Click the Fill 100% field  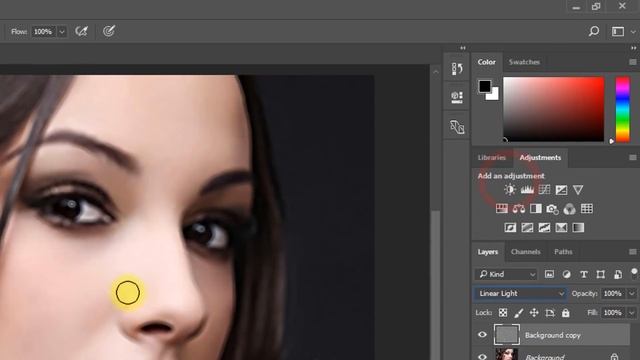(614, 313)
